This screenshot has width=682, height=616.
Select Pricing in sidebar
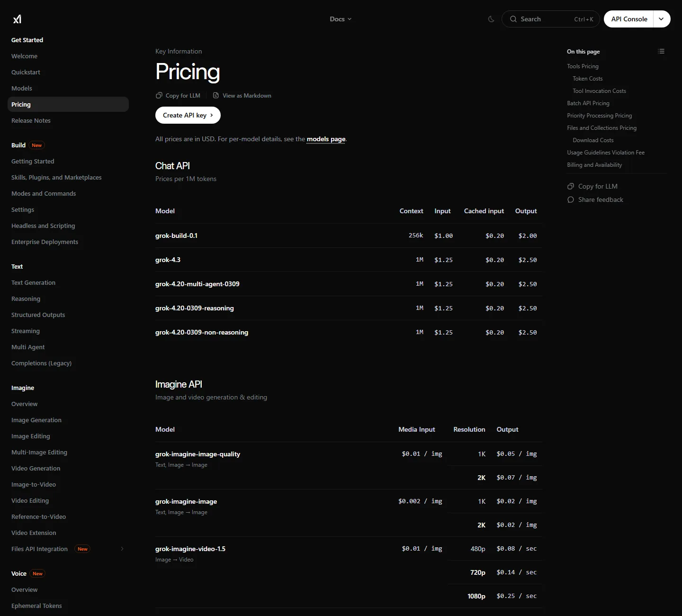click(68, 104)
